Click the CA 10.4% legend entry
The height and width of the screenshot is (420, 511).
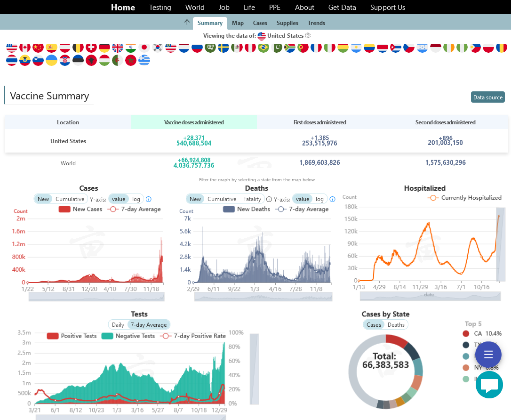tap(482, 333)
